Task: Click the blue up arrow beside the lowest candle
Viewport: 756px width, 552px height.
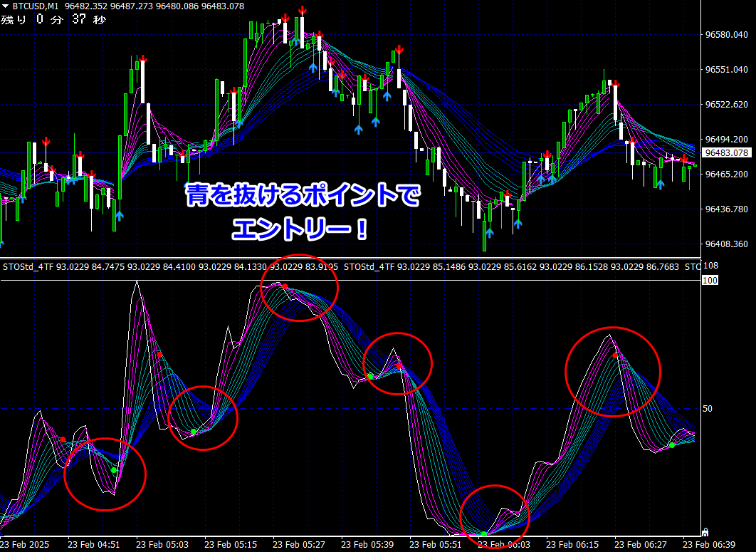Action: [490, 233]
